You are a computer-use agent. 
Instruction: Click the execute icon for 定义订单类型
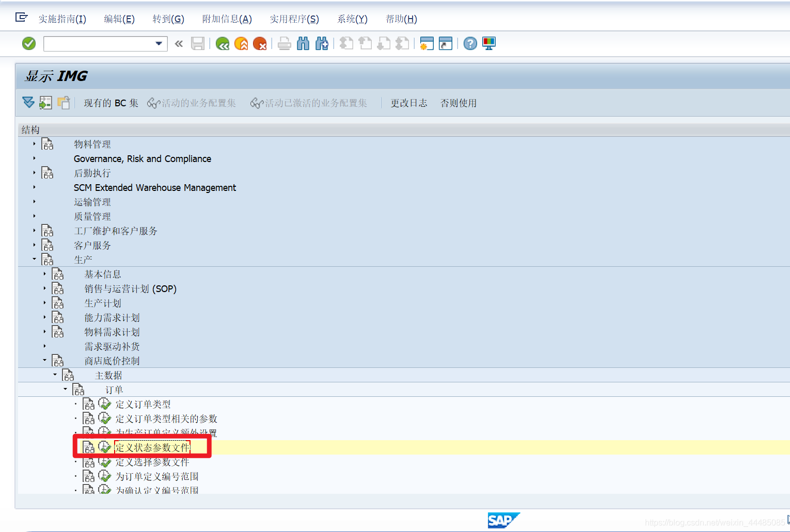coord(105,404)
